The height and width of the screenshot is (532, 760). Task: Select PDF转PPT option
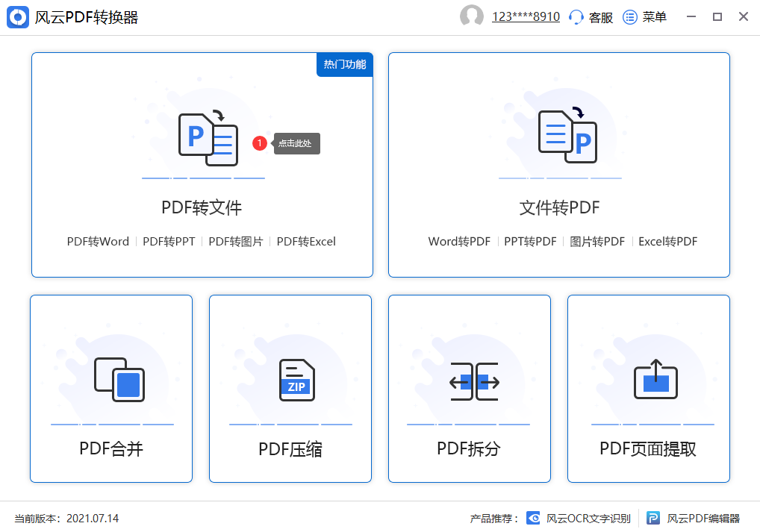point(168,242)
